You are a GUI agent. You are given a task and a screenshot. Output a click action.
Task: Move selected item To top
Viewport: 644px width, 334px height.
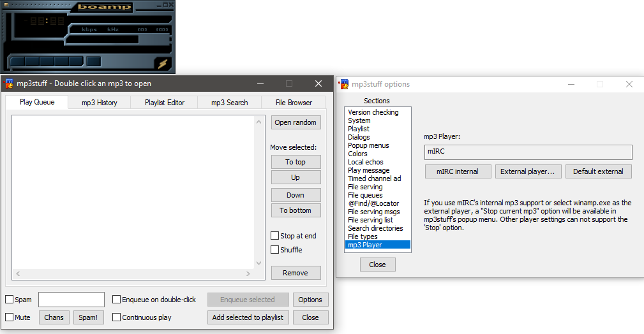[x=296, y=162]
